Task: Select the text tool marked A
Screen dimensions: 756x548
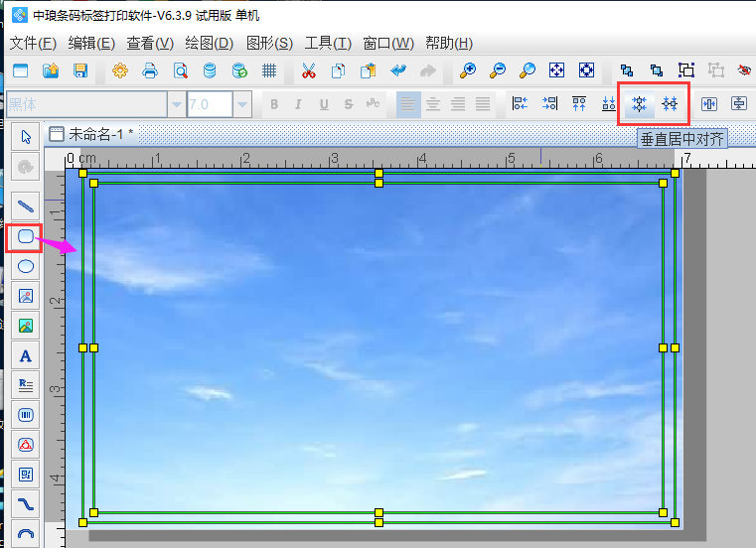Action: tap(26, 355)
